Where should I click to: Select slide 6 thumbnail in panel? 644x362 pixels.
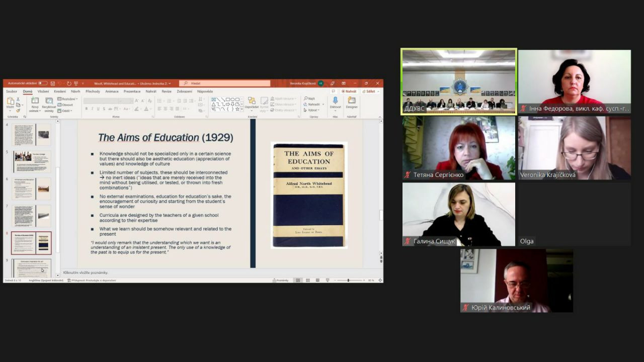pos(32,189)
